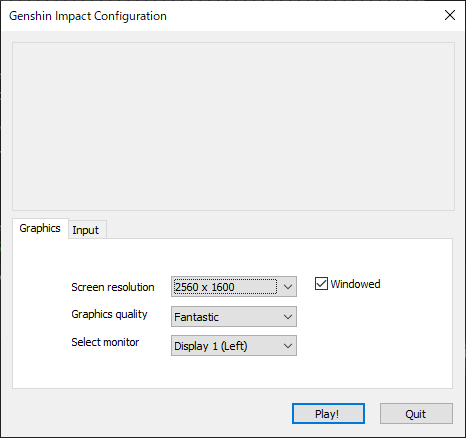
Task: Click the Genshin Impact Configuration title text
Action: [88, 16]
